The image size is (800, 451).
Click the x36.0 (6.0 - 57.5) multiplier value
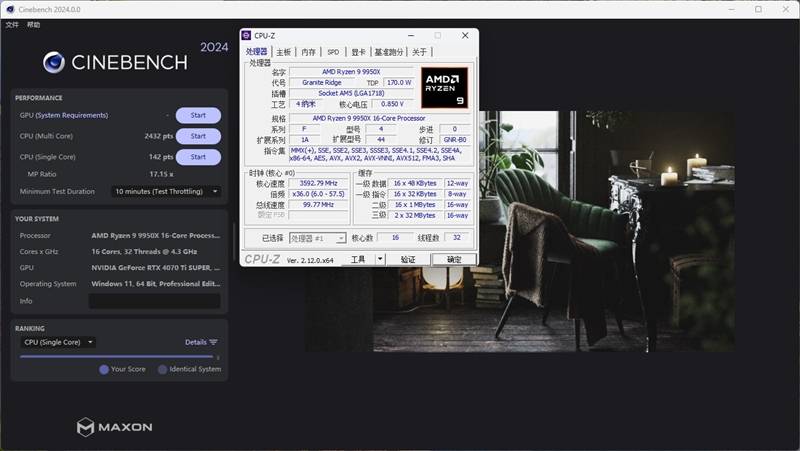coord(318,194)
